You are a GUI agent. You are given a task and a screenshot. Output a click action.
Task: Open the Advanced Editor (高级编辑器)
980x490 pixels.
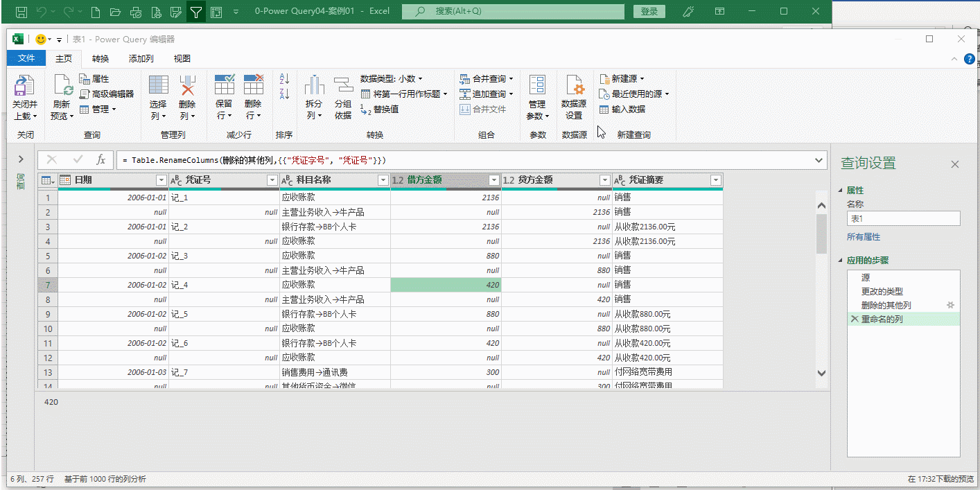coord(107,94)
